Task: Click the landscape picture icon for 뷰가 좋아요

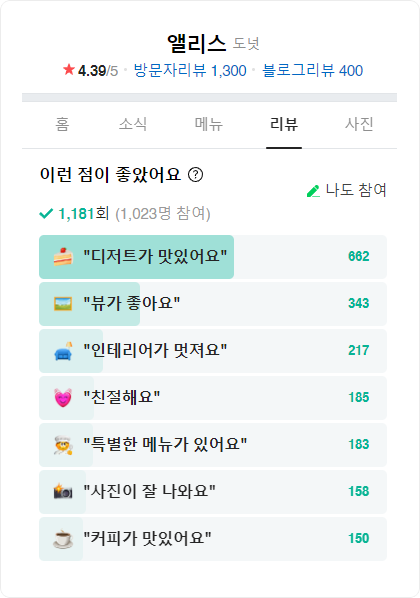Action: (x=63, y=304)
